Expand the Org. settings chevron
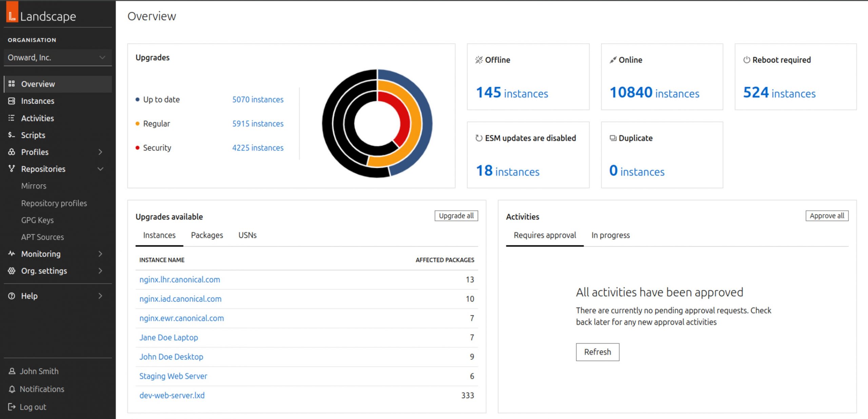The image size is (868, 419). pyautogui.click(x=100, y=270)
